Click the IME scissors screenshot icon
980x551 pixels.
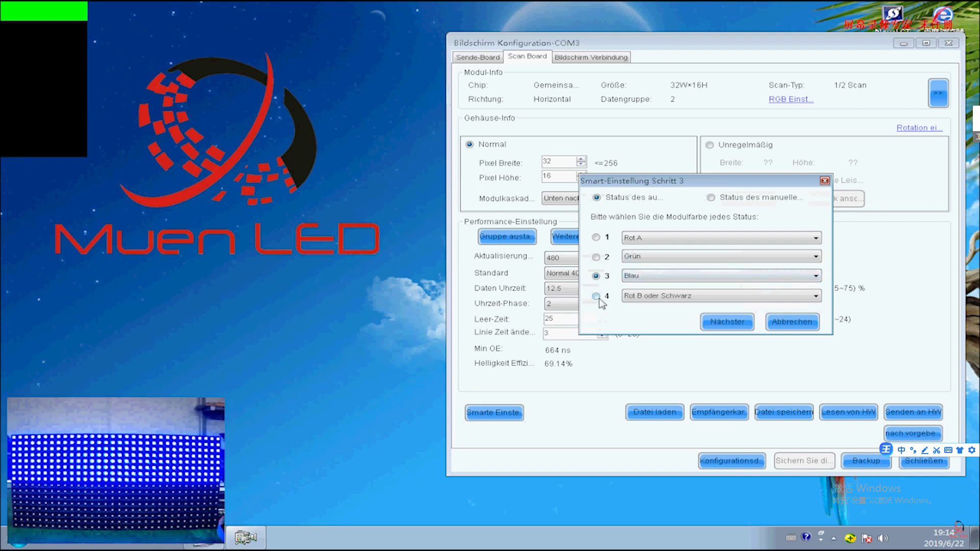(x=936, y=450)
